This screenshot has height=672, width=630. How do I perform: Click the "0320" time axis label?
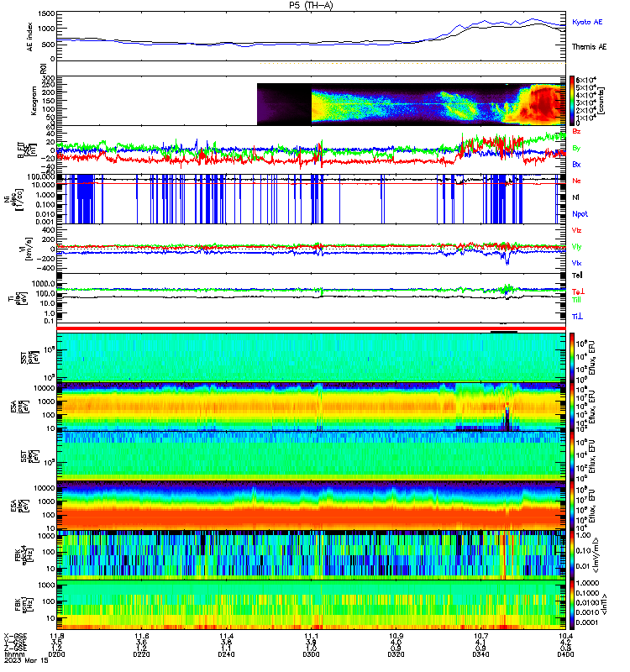click(396, 654)
